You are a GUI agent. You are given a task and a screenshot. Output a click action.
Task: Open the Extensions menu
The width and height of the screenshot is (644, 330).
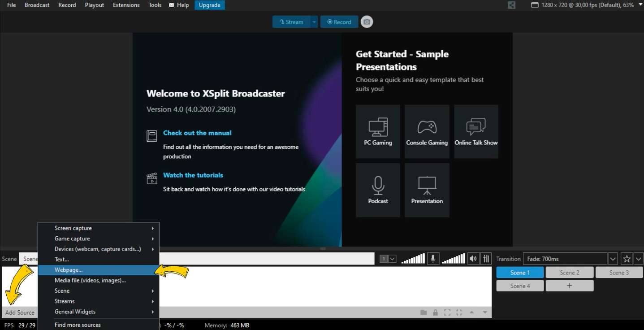point(126,5)
